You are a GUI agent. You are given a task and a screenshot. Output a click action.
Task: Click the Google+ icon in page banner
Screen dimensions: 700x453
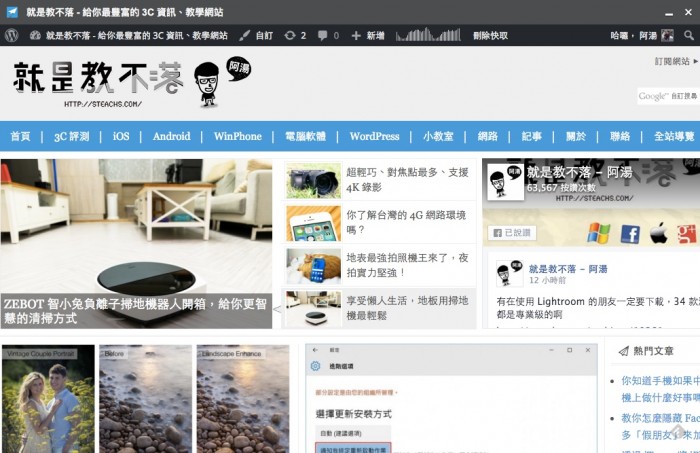point(686,234)
